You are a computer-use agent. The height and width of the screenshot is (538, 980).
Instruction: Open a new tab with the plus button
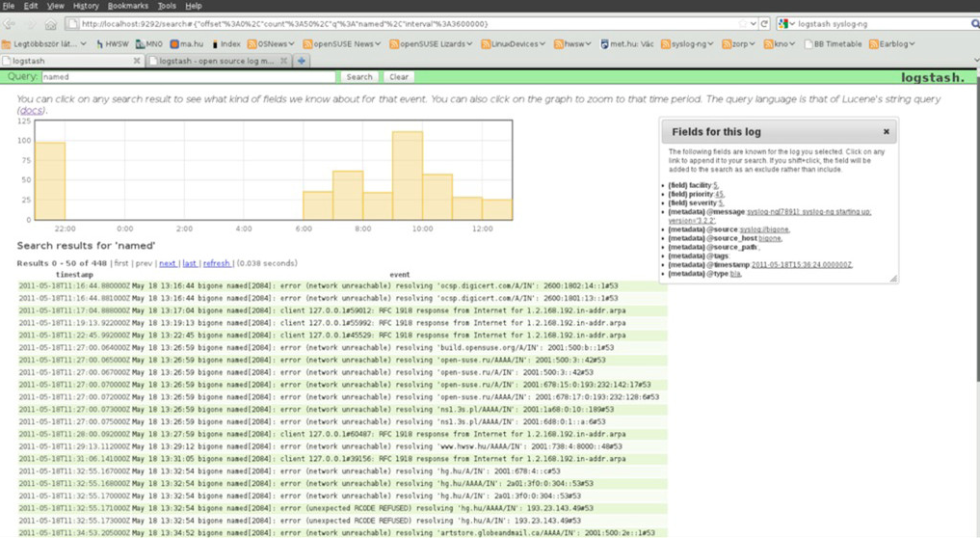[302, 61]
